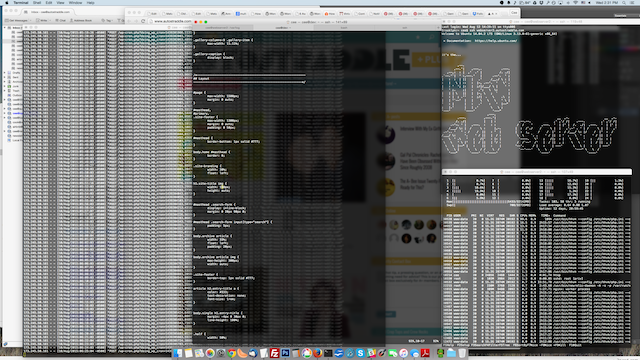Open the folder stack in the Dock
Image resolution: width=640 pixels, height=360 pixels.
[451, 353]
